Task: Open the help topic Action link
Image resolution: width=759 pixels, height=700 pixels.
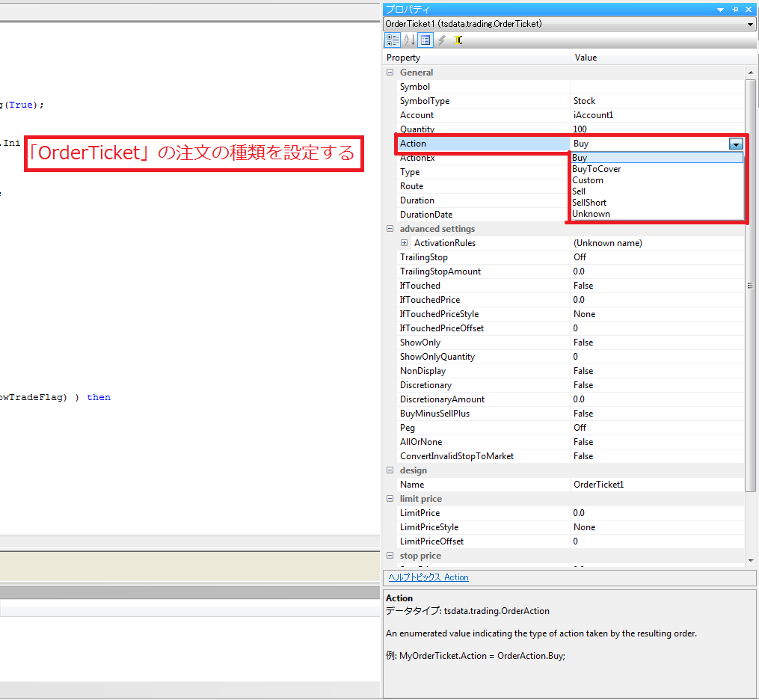Action: coord(428,577)
